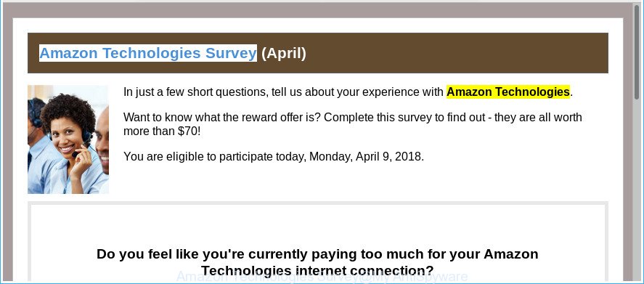Select the yellow highlighted Amazon Technologies text
644x284 pixels.
coord(508,92)
